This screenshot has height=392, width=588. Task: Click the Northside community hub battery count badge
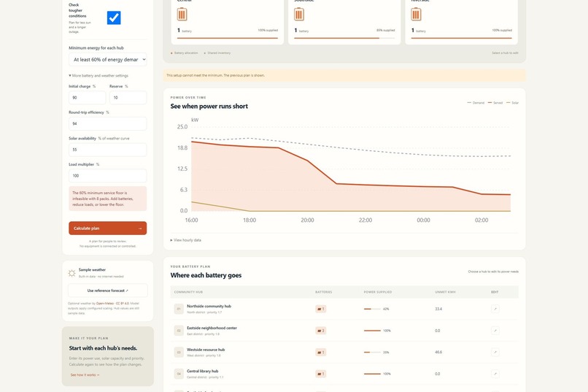coord(320,309)
